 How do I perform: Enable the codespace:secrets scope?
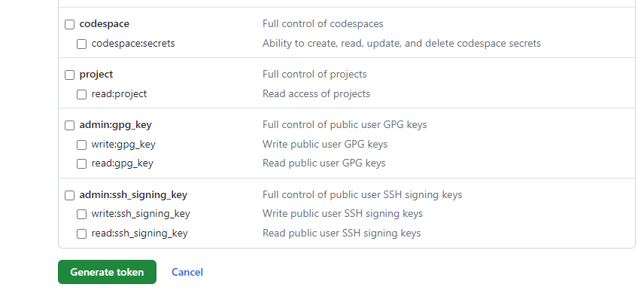(82, 44)
